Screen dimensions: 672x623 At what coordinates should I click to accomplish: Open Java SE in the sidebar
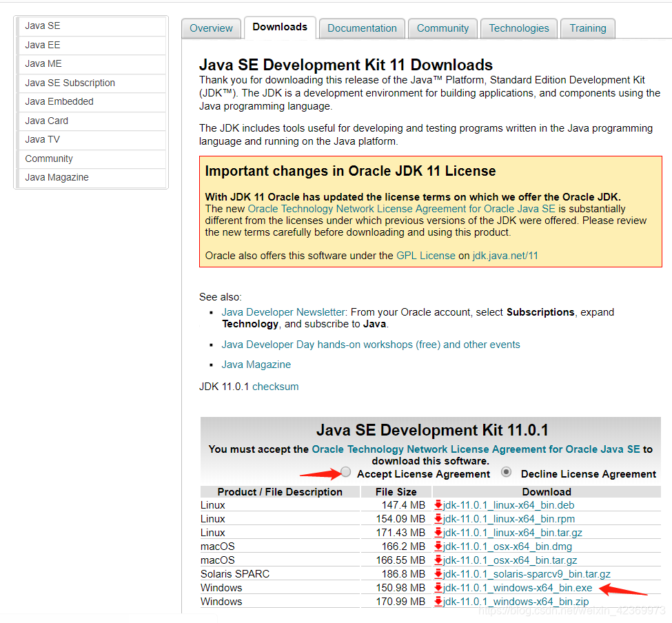91,26
